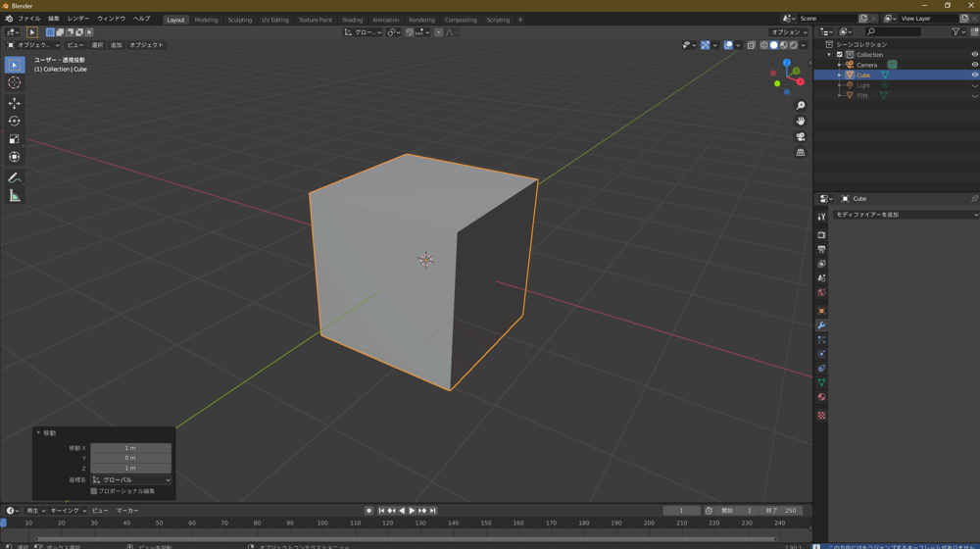Switch perspective/orthographic grid icon
980x549 pixels.
pos(800,153)
